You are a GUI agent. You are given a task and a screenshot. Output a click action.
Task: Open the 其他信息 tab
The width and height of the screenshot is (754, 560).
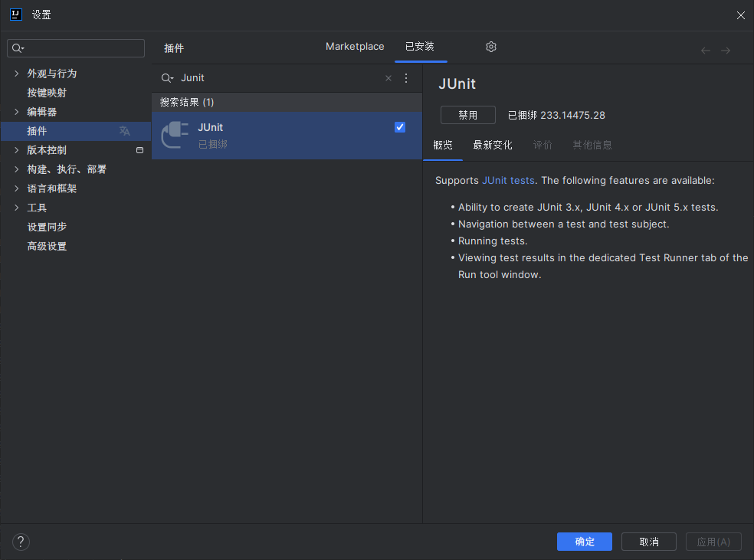click(x=592, y=145)
